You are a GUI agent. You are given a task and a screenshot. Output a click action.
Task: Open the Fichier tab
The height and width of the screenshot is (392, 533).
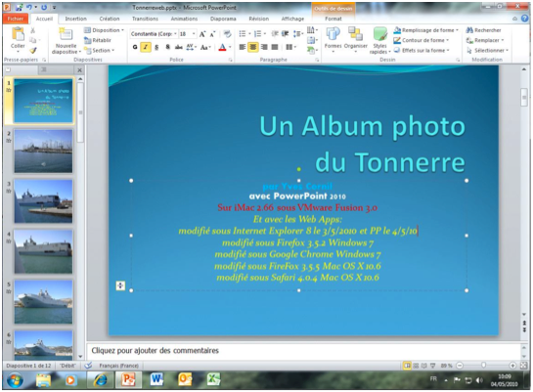16,19
